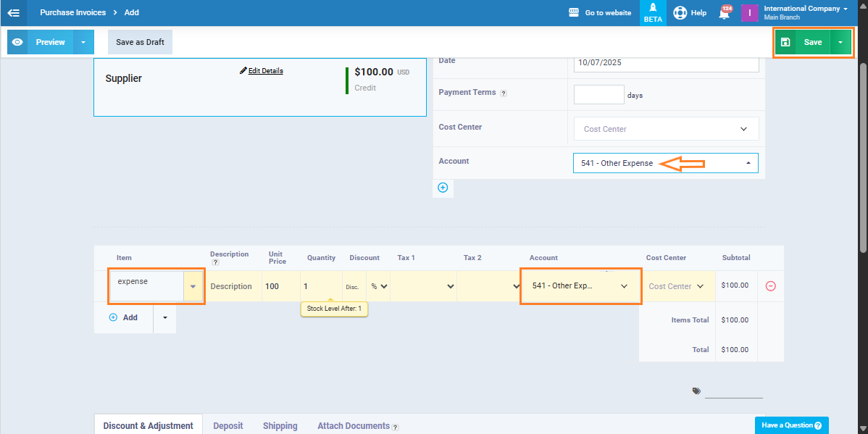Open the notifications bell icon

724,13
